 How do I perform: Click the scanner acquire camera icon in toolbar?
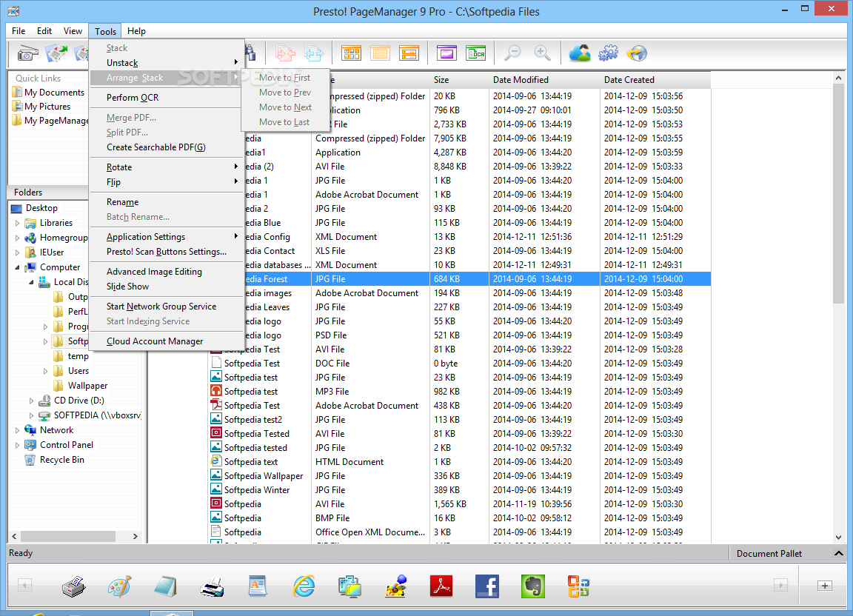click(27, 53)
